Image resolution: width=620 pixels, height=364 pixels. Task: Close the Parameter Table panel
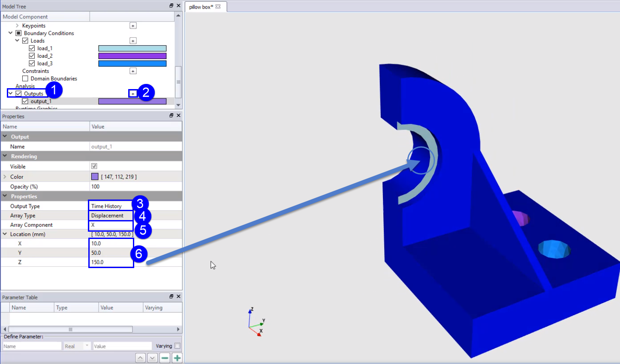[178, 296]
